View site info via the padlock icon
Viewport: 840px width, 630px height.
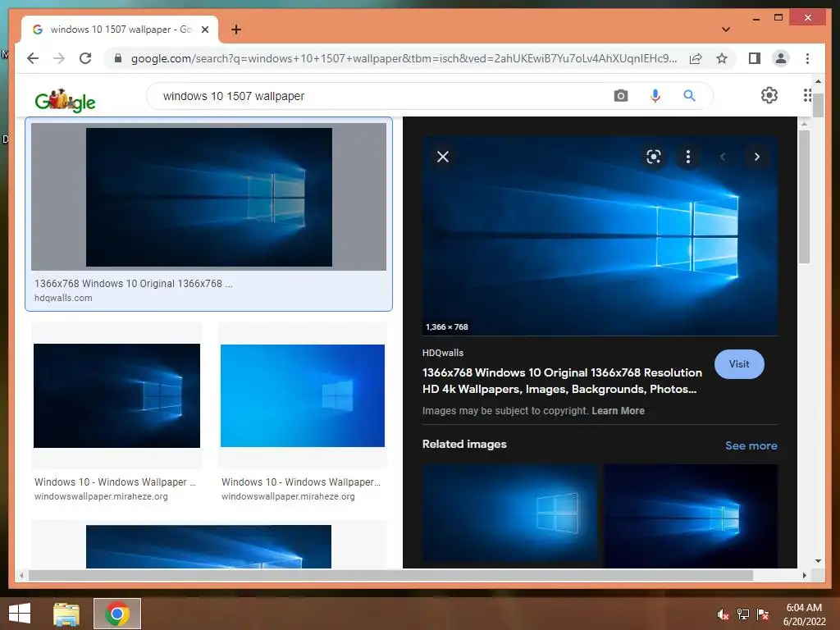point(118,58)
